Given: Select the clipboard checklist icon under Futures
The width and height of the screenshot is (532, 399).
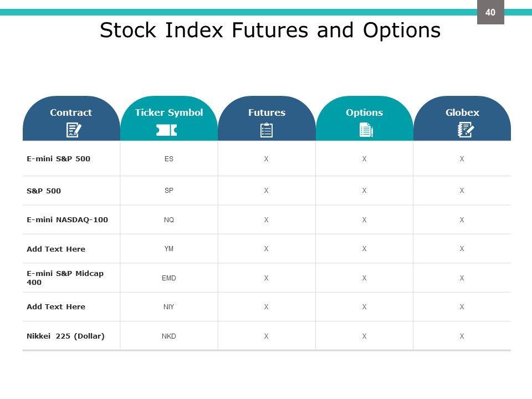Looking at the screenshot, I should [267, 130].
